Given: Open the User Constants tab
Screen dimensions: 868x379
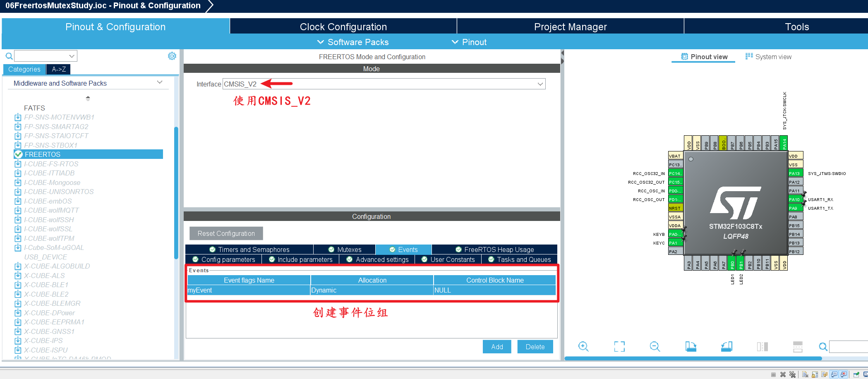Looking at the screenshot, I should 448,259.
